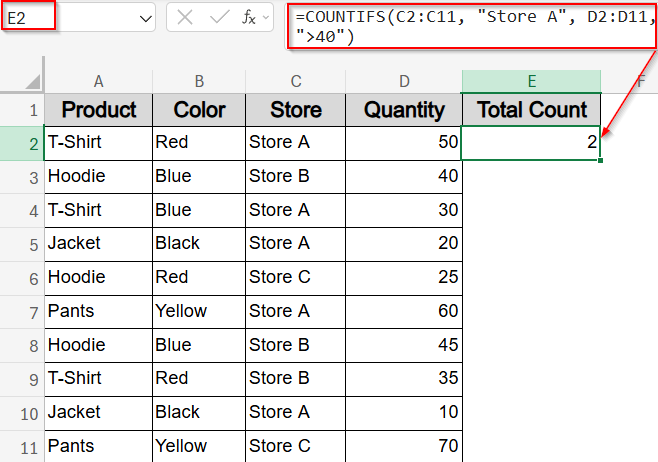Select the quantity cell showing 10
The height and width of the screenshot is (462, 658).
404,413
